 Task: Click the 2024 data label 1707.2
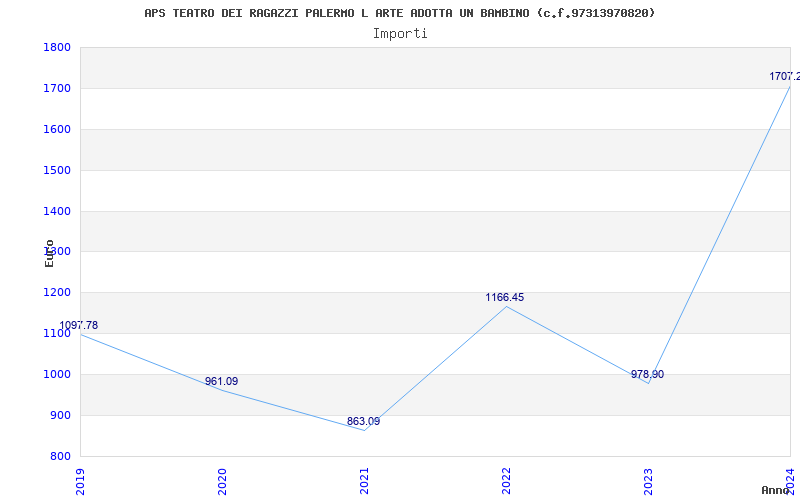click(x=785, y=77)
